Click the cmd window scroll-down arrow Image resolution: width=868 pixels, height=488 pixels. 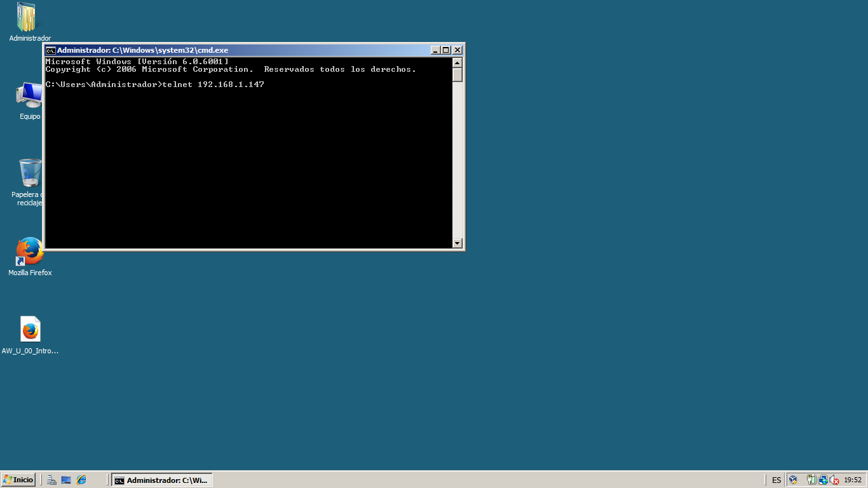click(458, 243)
